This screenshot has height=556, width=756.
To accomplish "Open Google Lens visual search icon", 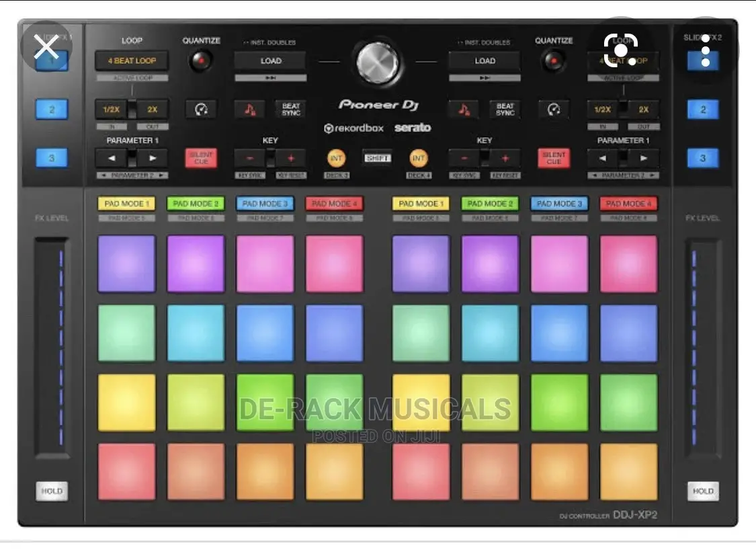I will point(621,50).
